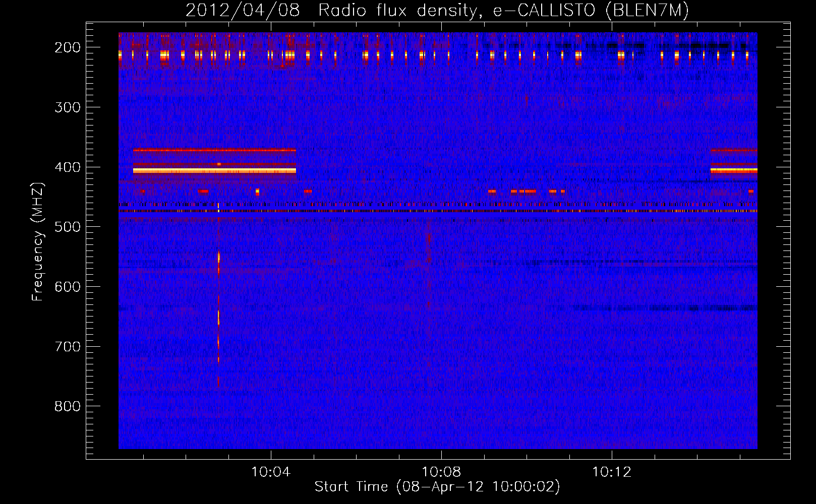Click the 10:12 time tick label
This screenshot has width=816, height=504.
point(611,472)
